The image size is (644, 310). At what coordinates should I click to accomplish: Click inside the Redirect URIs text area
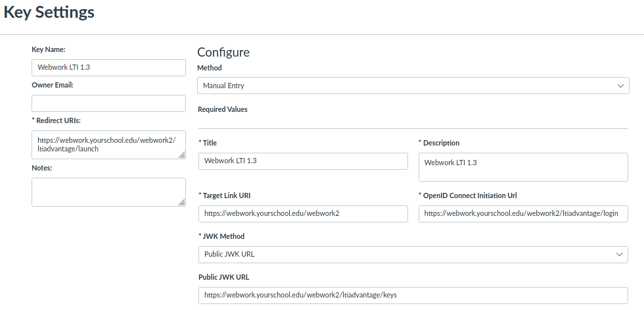coord(109,145)
